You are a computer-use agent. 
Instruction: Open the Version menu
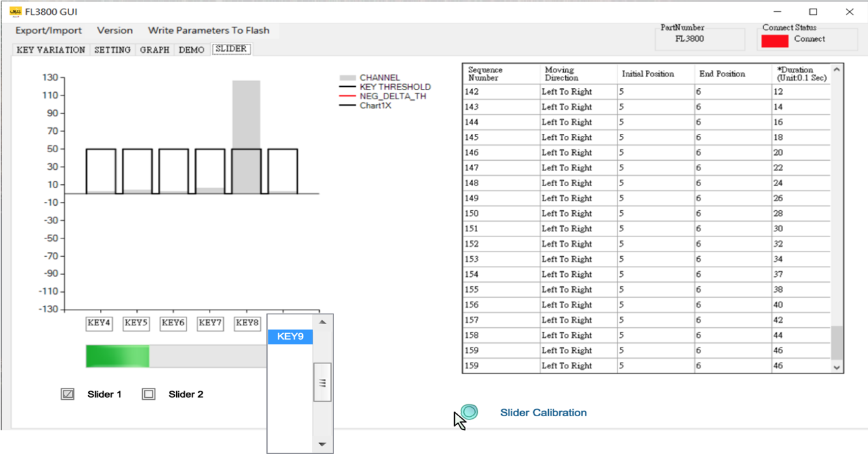(x=115, y=31)
